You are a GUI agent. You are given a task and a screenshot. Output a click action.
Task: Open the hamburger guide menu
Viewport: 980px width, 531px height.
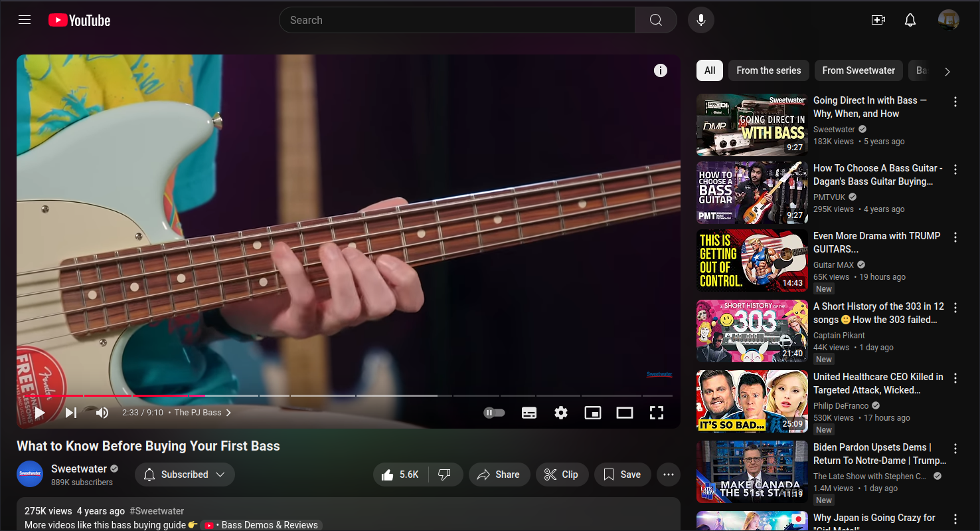[25, 20]
